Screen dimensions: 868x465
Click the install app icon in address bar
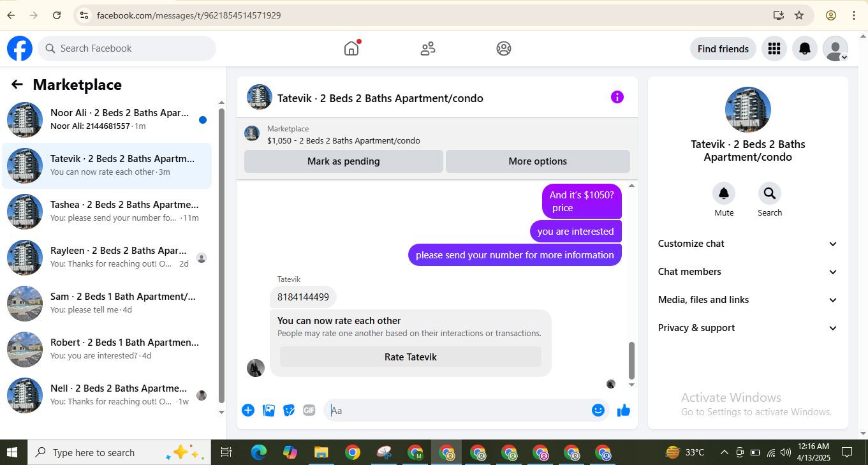click(x=778, y=15)
